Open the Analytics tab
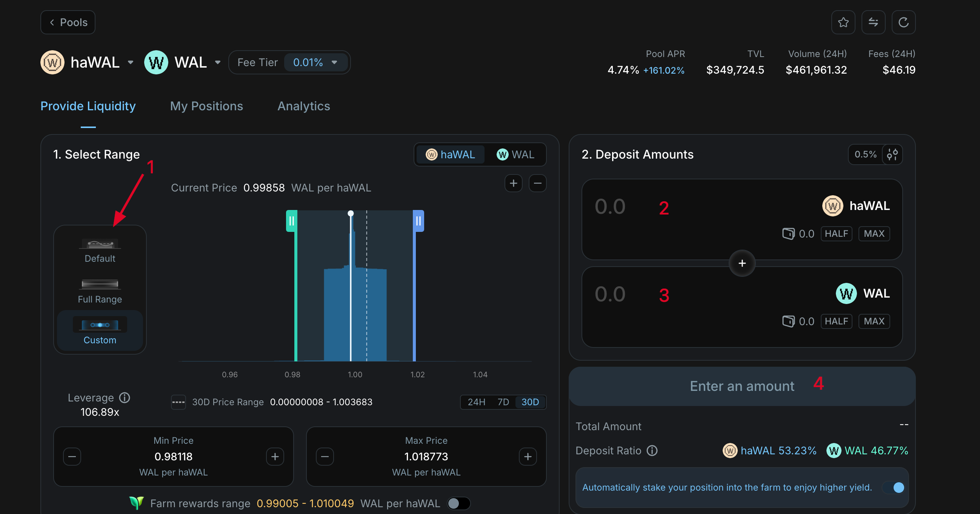Image resolution: width=980 pixels, height=514 pixels. [304, 106]
